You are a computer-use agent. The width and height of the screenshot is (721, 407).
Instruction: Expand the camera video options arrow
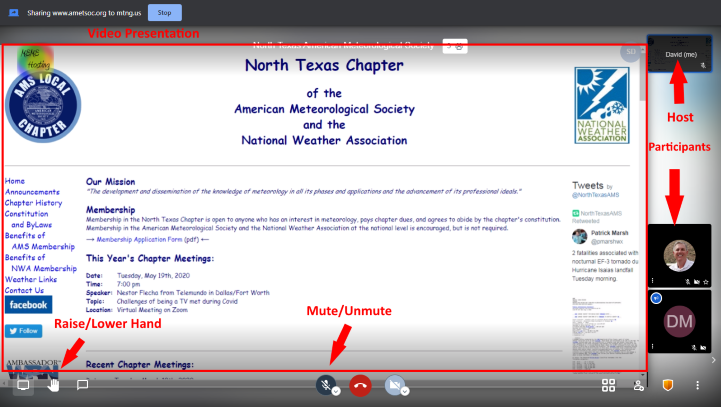tap(406, 391)
